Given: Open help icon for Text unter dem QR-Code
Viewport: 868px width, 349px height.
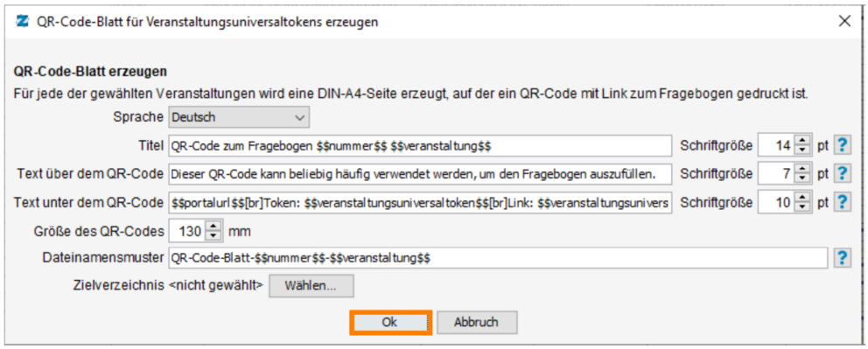Looking at the screenshot, I should 842,202.
